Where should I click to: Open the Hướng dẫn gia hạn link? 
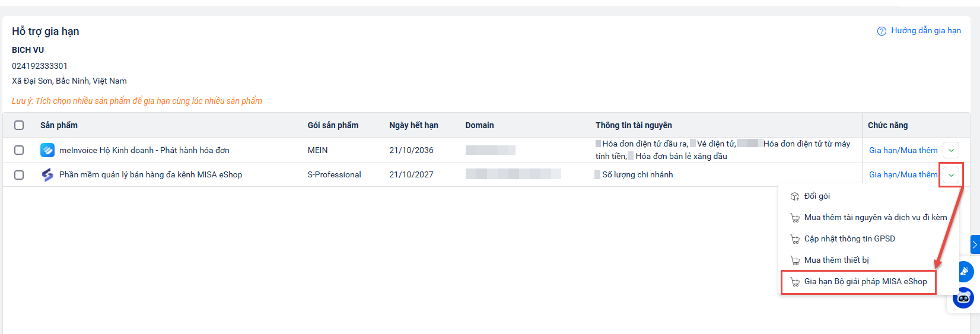point(925,31)
